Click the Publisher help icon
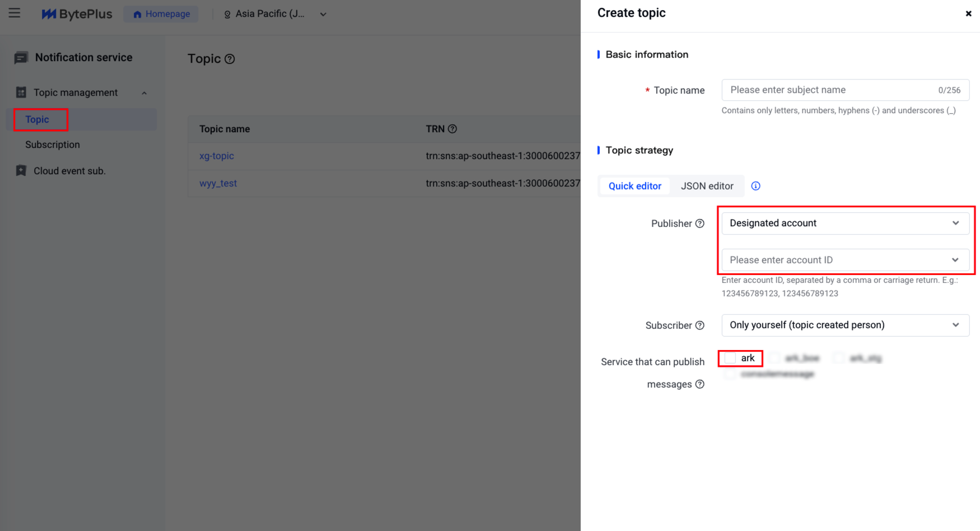The width and height of the screenshot is (980, 531). (x=700, y=223)
